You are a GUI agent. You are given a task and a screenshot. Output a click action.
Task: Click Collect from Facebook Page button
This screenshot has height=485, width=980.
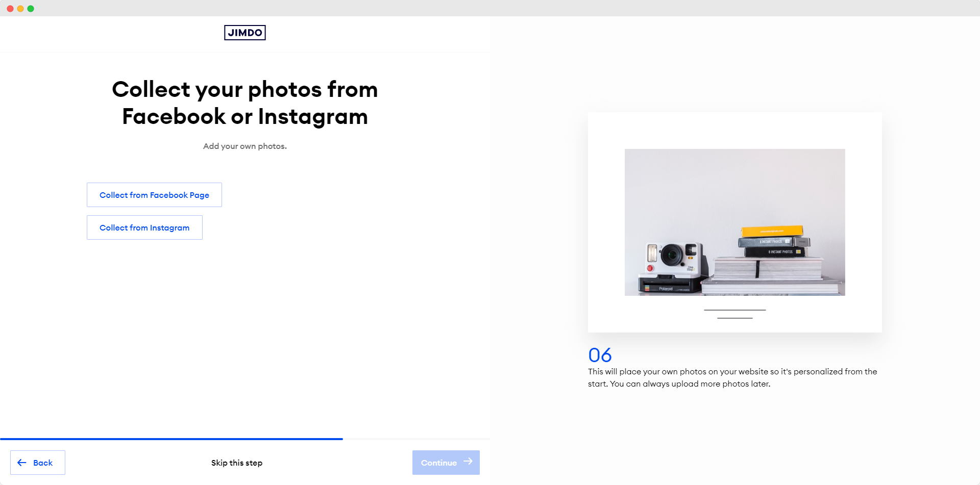click(154, 195)
